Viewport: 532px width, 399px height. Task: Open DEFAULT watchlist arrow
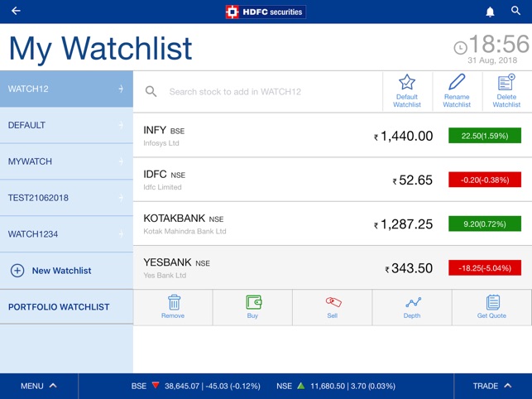coord(121,125)
